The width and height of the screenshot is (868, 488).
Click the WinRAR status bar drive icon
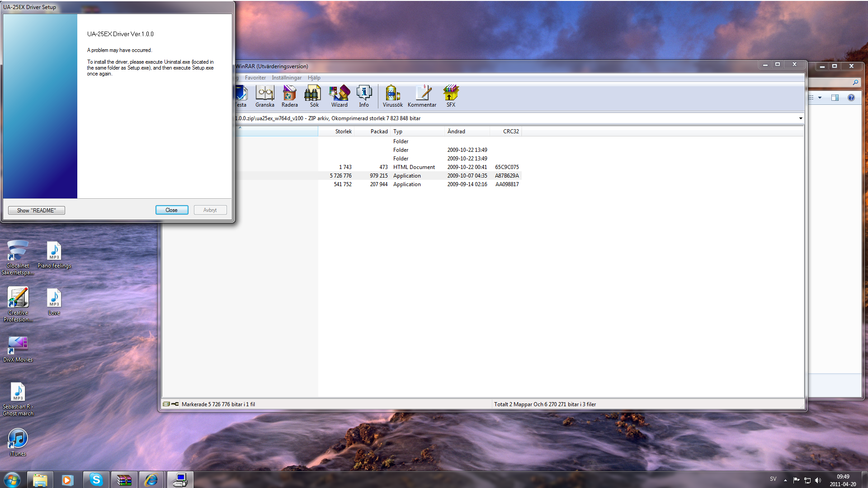click(166, 404)
